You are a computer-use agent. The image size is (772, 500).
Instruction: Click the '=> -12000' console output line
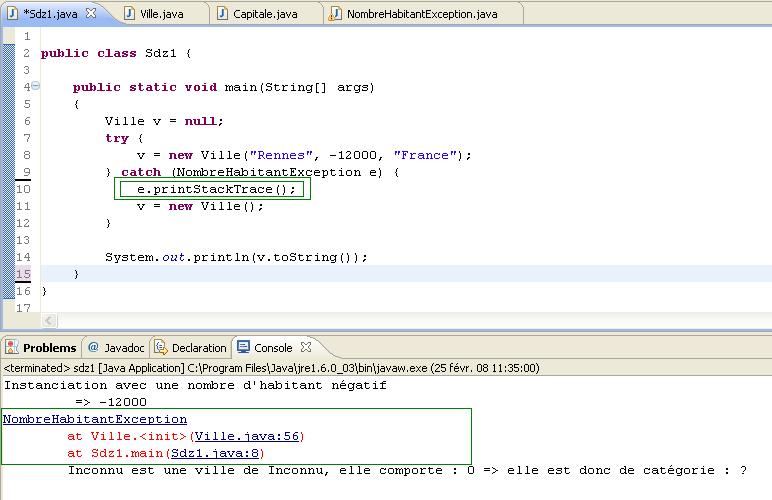tap(111, 403)
